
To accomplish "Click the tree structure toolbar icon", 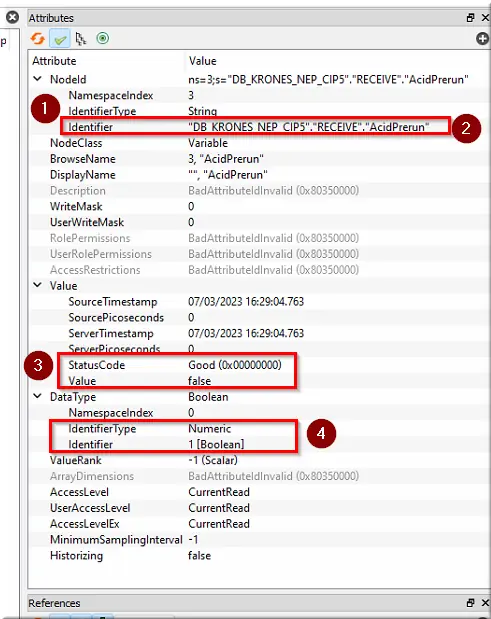I will pos(81,39).
